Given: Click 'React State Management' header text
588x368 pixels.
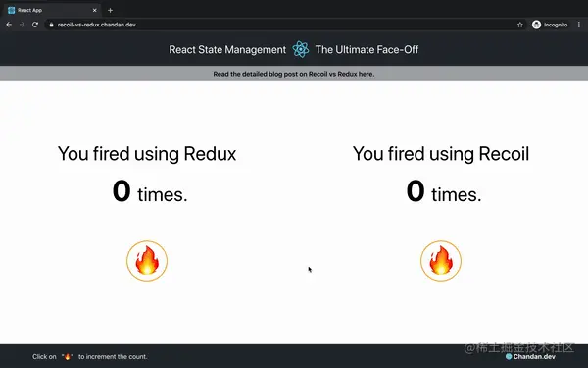Looking at the screenshot, I should point(227,50).
